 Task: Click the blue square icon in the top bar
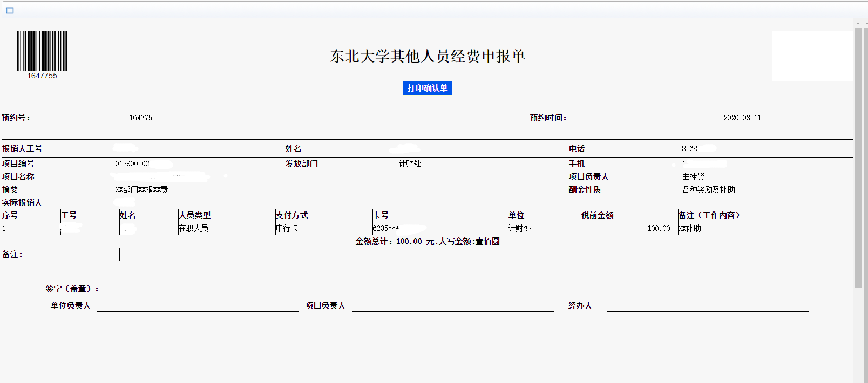(x=10, y=10)
